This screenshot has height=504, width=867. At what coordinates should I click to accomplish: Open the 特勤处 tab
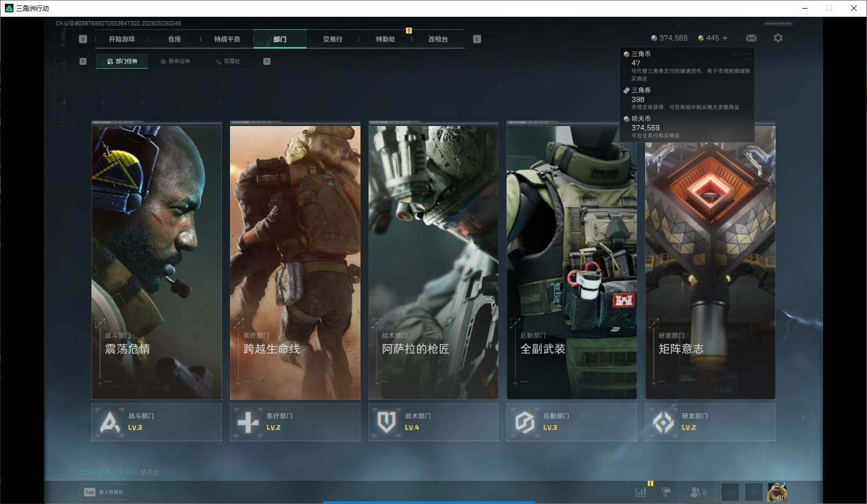click(x=385, y=39)
